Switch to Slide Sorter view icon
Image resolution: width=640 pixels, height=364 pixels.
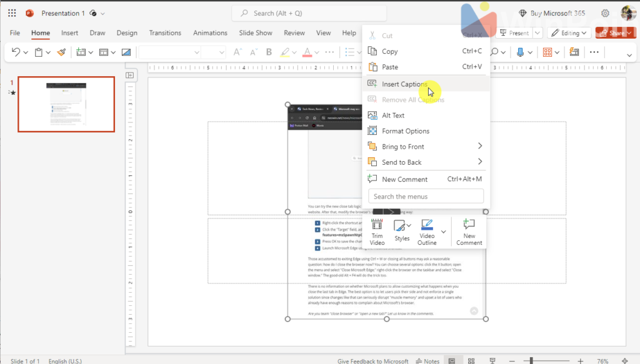[471, 361]
